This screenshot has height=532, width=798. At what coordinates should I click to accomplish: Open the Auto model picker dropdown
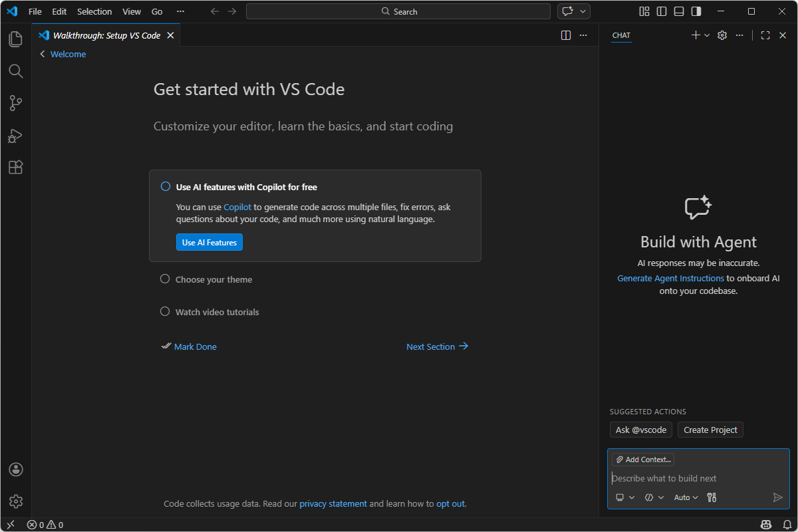686,497
